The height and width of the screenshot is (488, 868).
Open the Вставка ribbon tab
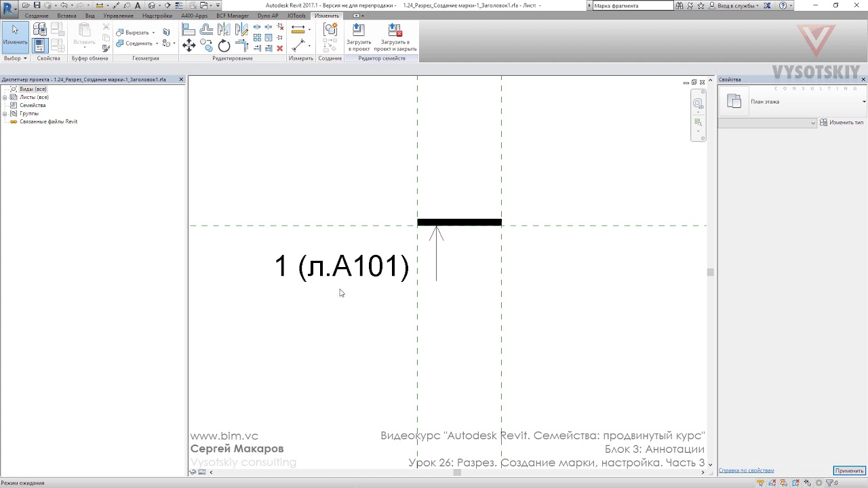[x=66, y=16]
